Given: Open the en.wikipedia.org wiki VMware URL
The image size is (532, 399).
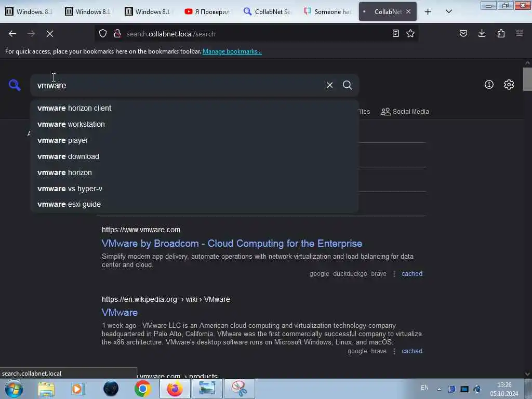Looking at the screenshot, I should [x=166, y=299].
